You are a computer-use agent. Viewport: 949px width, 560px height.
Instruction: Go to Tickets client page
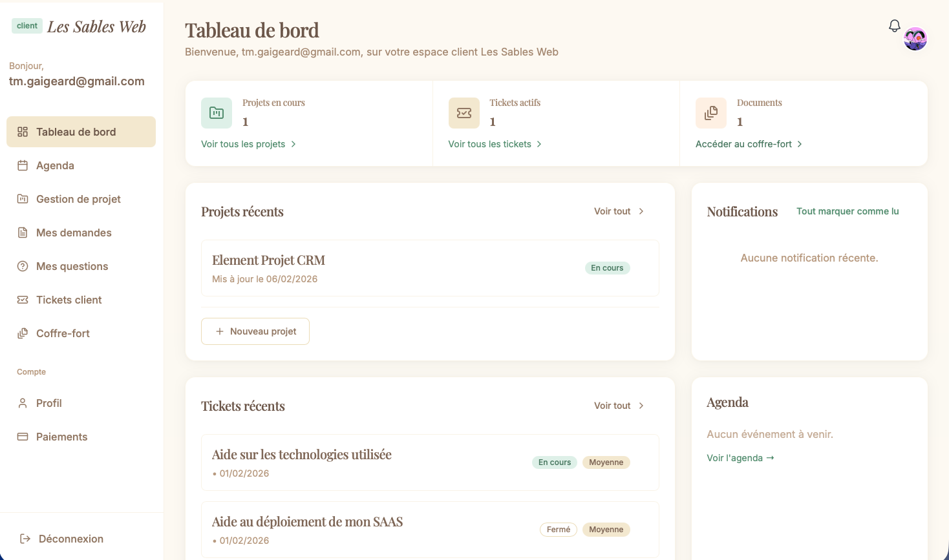69,300
